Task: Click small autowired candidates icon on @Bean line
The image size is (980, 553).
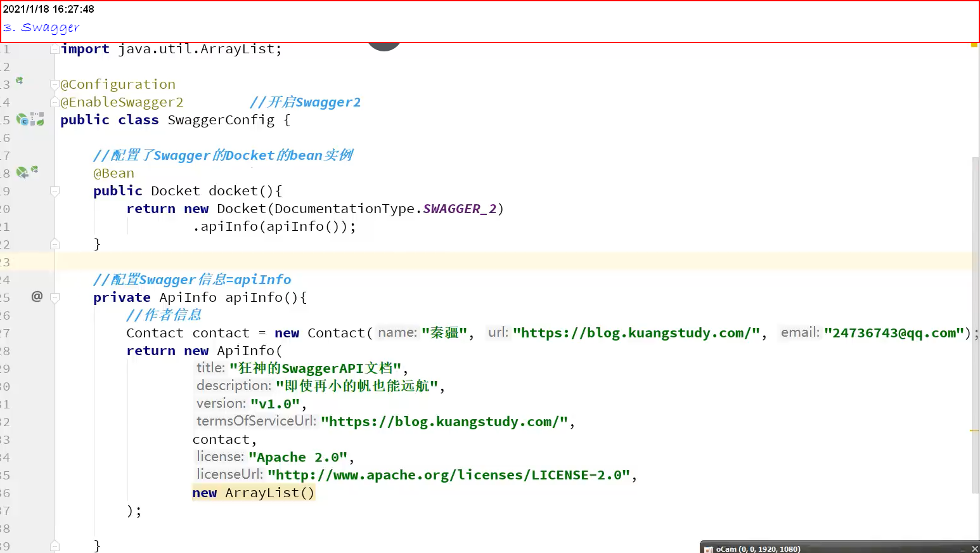Action: [34, 169]
